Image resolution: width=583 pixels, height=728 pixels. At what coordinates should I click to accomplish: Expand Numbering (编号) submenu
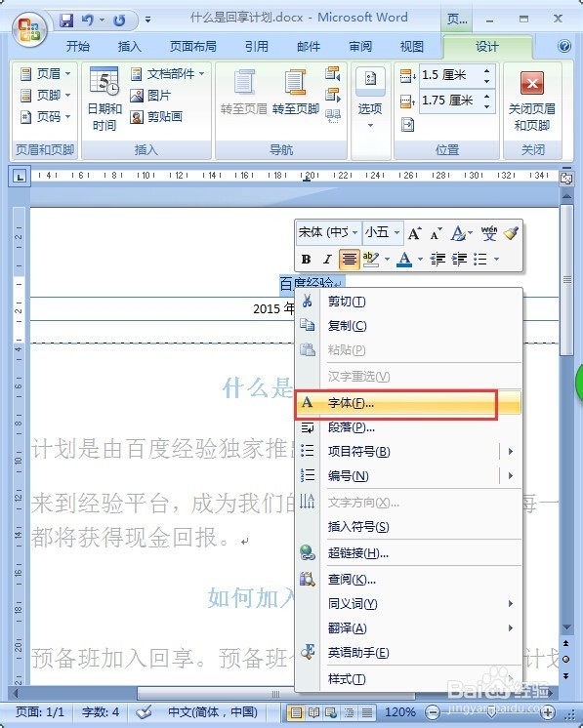(x=511, y=475)
